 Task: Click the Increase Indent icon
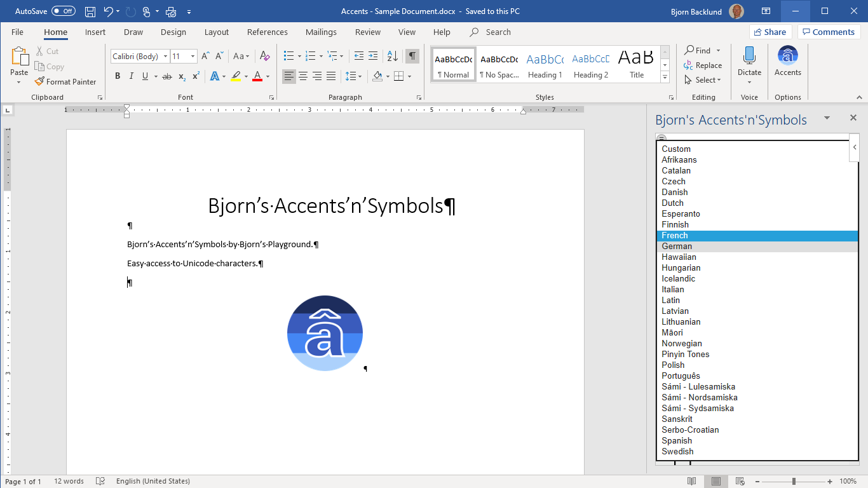(x=373, y=57)
